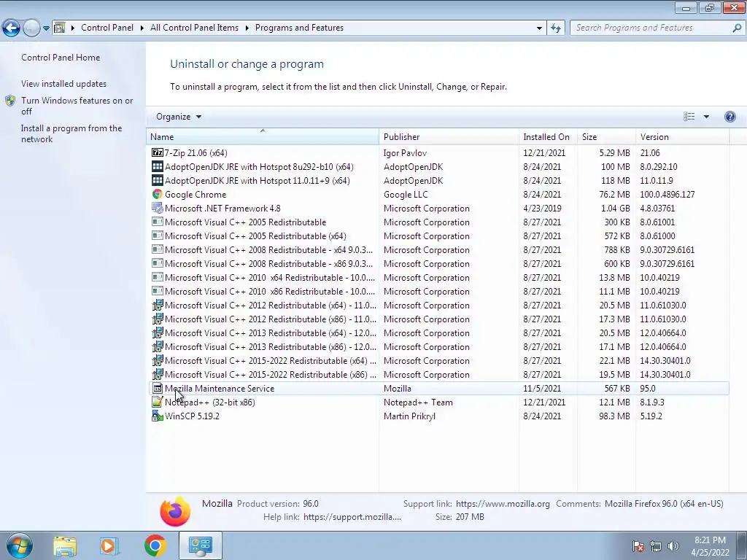Select Microsoft Visual C++ 2015-2022 Redistributable (x64) row
The image size is (747, 560).
point(438,360)
